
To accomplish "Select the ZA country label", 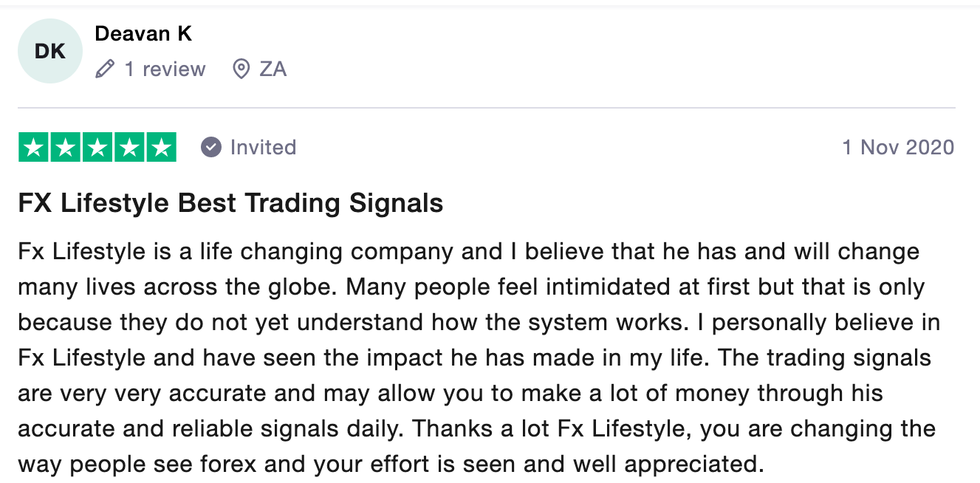I will pos(273,69).
